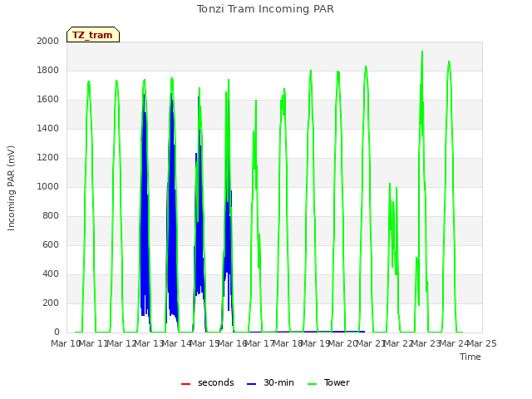Click the blue 30-min legend swatch

(251, 384)
